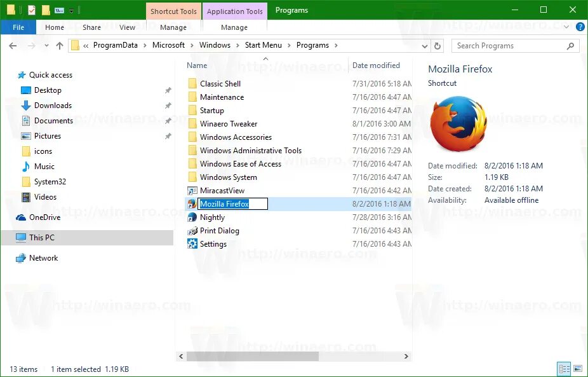The width and height of the screenshot is (588, 377).
Task: Select Quick access in navigation pane
Action: tap(51, 75)
